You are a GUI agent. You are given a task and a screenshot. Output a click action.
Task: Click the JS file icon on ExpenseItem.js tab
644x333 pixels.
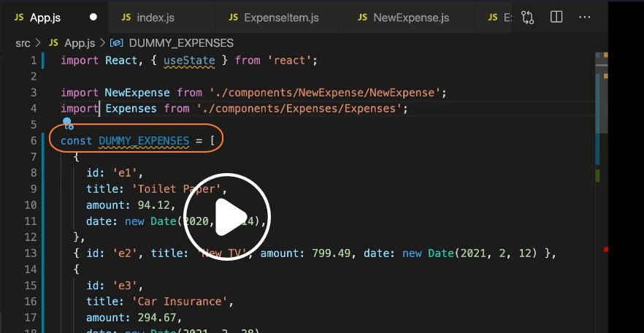234,18
